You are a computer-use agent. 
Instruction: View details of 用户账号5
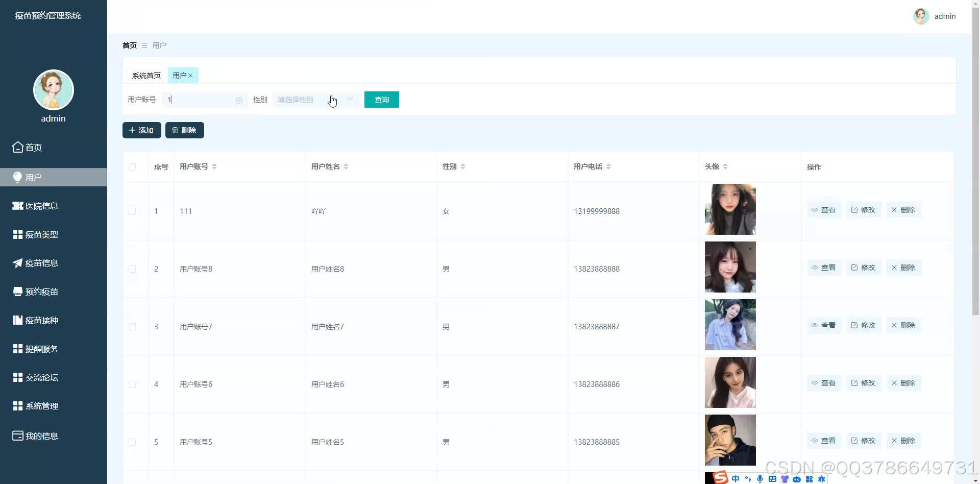[824, 441]
